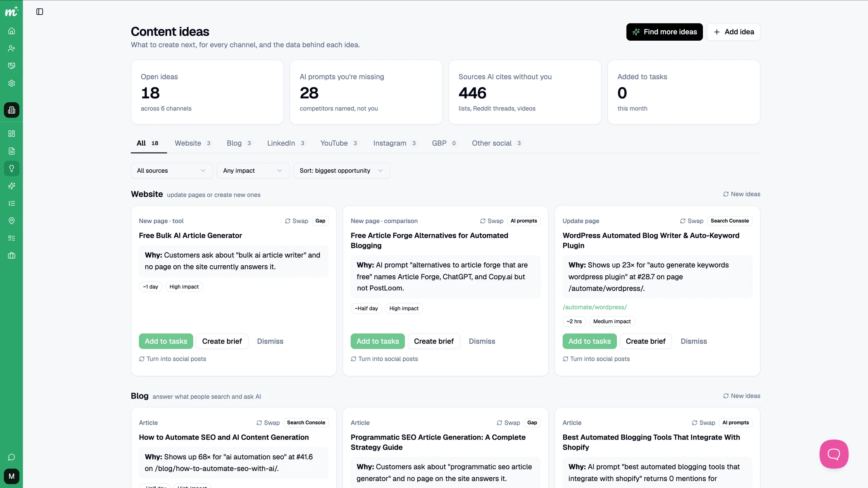The width and height of the screenshot is (868, 488).
Task: Switch to the Other social tab
Action: [497, 143]
